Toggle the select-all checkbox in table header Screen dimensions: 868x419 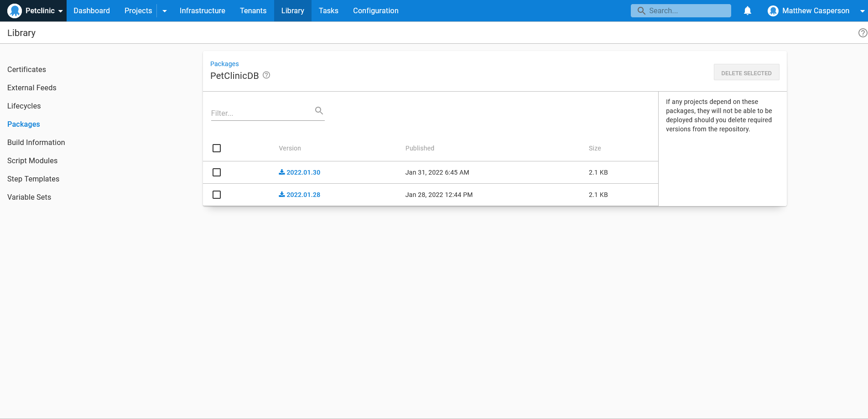click(217, 148)
